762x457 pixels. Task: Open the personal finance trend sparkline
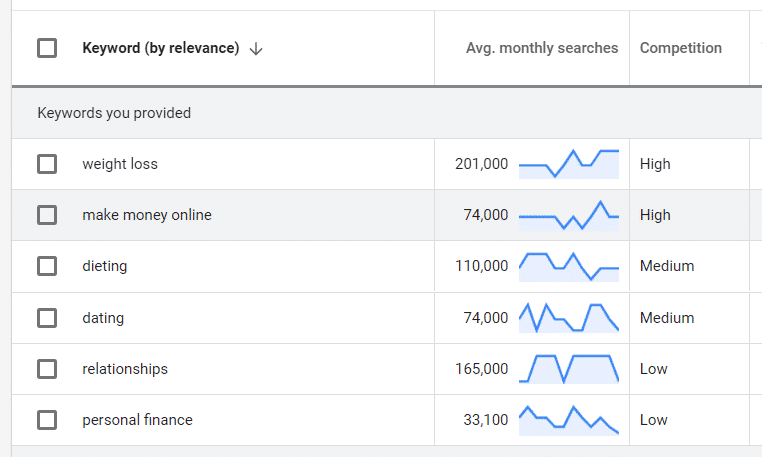[569, 420]
